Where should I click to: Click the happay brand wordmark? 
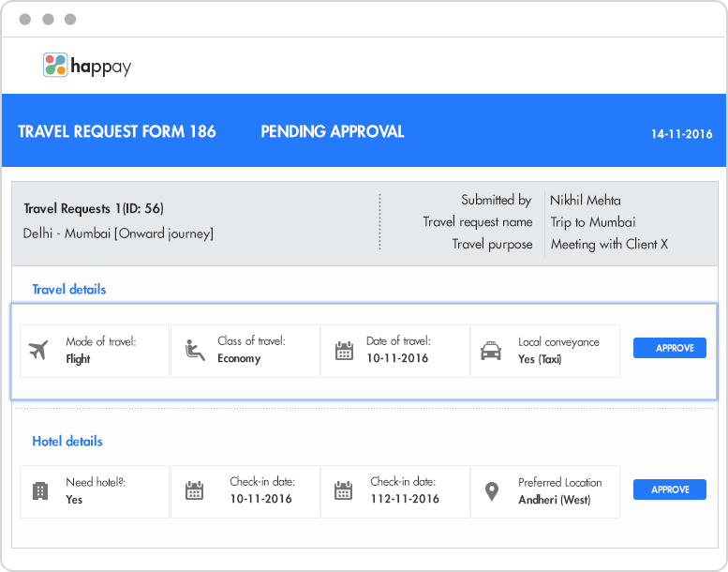101,67
